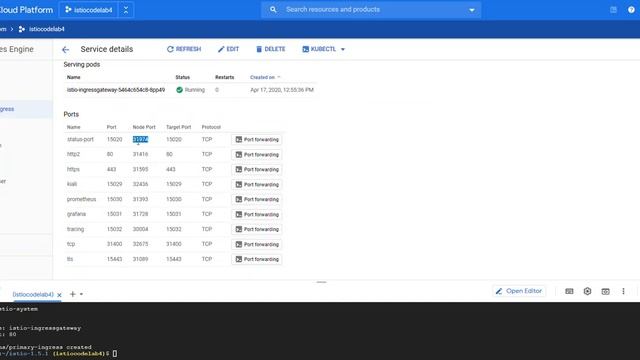Select the highlighted status-port node port value

point(140,139)
